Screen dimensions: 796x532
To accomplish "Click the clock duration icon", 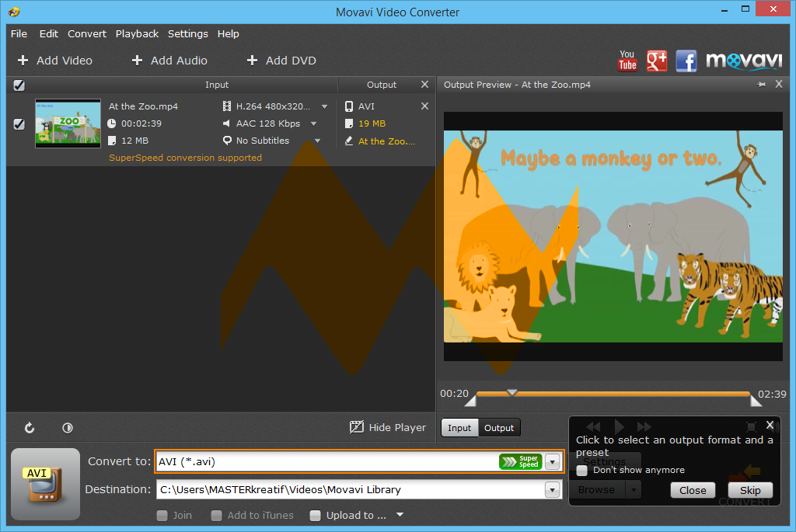I will (112, 123).
